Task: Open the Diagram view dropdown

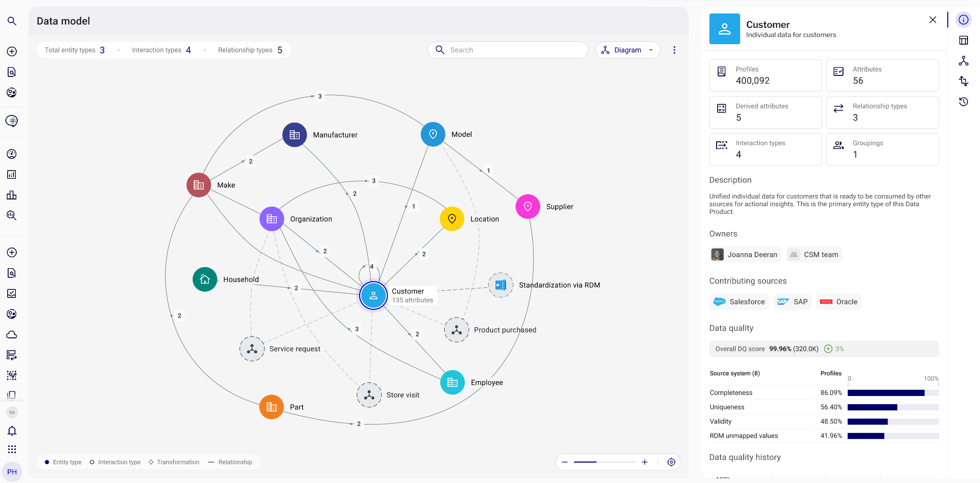Action: click(628, 50)
